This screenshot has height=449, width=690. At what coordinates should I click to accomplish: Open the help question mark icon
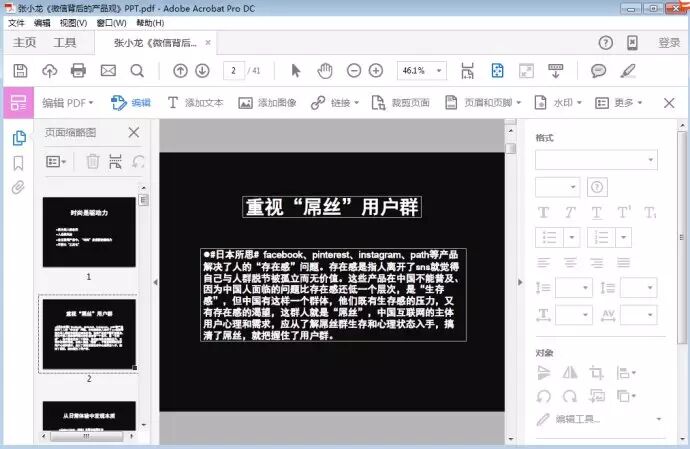point(606,43)
